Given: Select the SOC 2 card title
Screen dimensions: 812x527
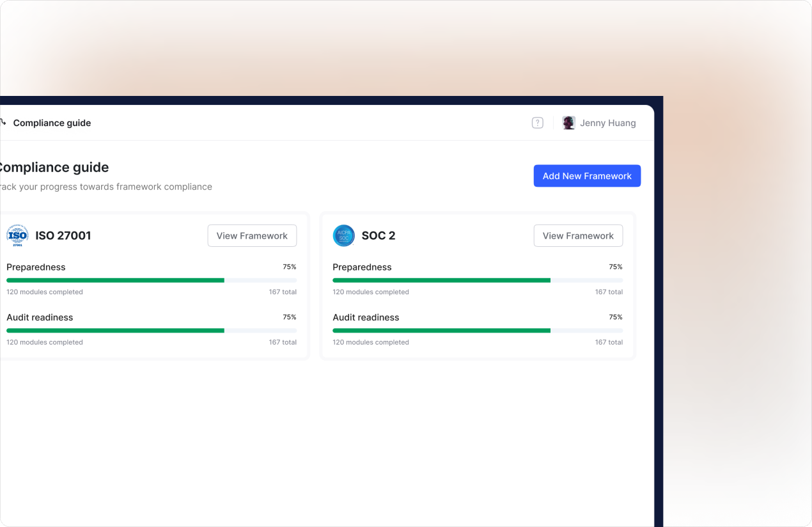Looking at the screenshot, I should (x=379, y=235).
